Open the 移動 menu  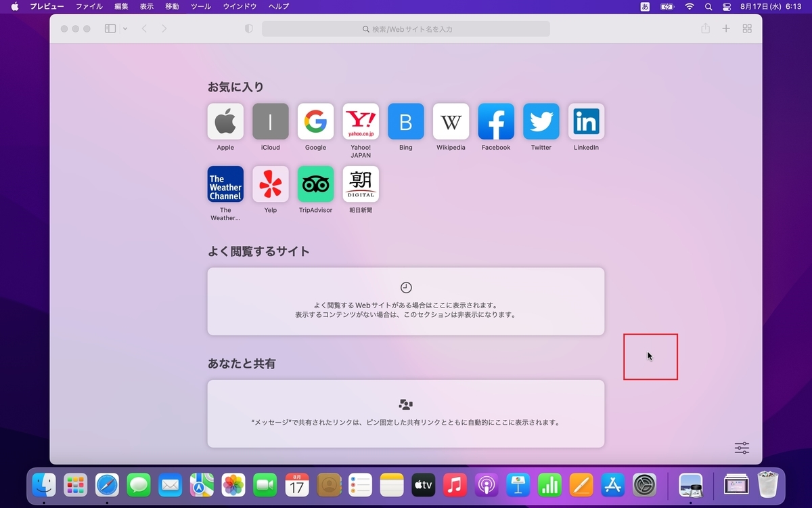point(172,6)
